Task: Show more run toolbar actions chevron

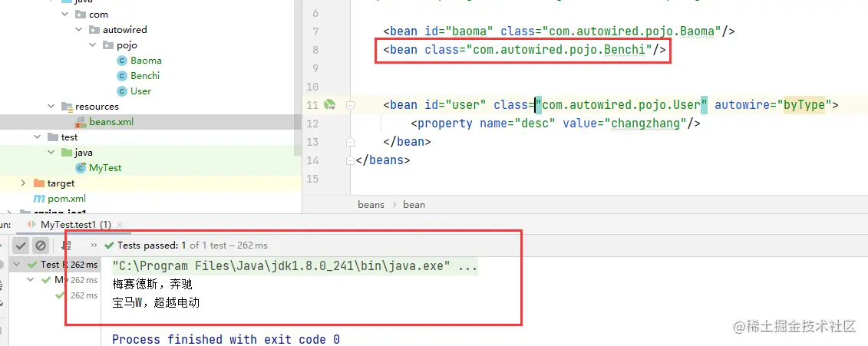Action: (94, 245)
